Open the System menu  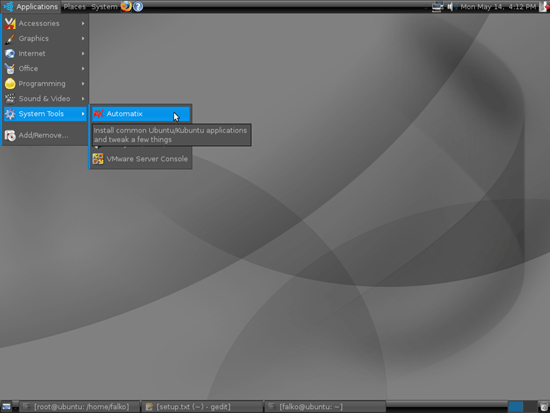pos(104,7)
